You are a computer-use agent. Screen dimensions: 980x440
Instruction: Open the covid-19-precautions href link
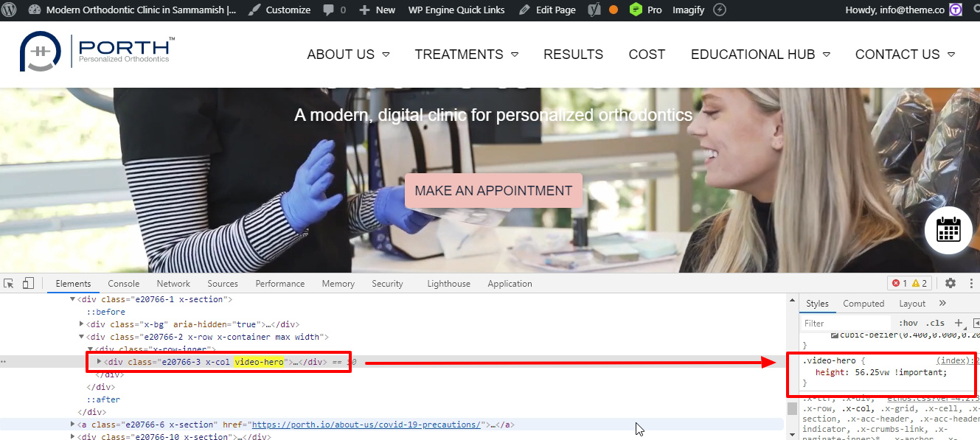[366, 425]
